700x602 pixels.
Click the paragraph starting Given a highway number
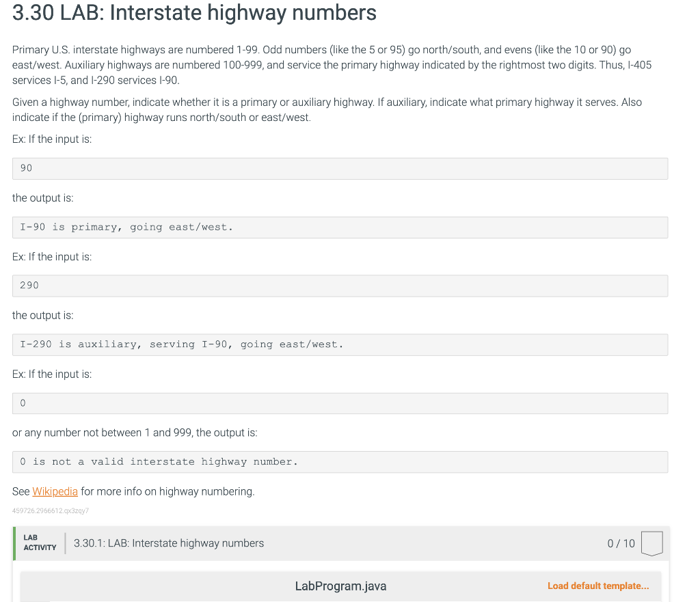(326, 108)
